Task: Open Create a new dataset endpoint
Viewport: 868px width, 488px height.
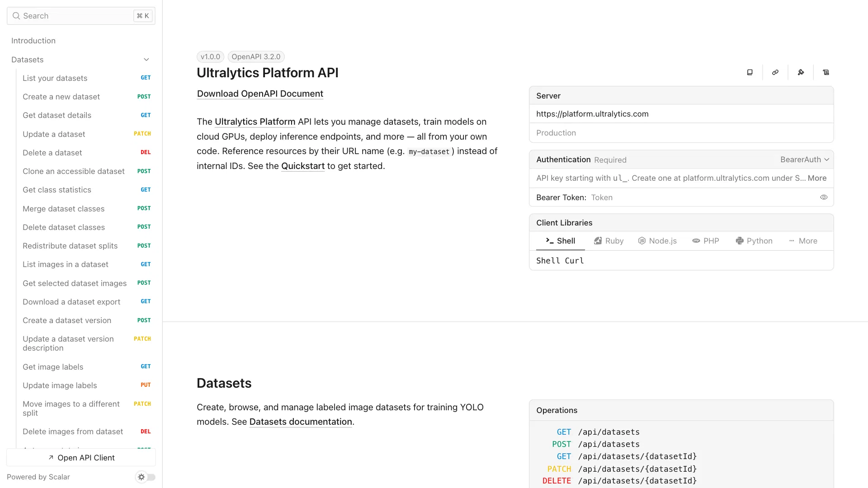Action: pyautogui.click(x=87, y=97)
